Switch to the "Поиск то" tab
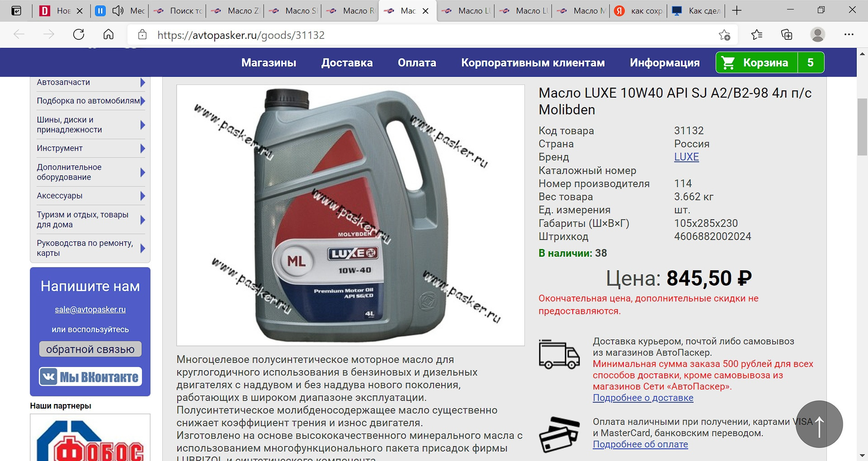This screenshot has width=868, height=461. [x=177, y=11]
